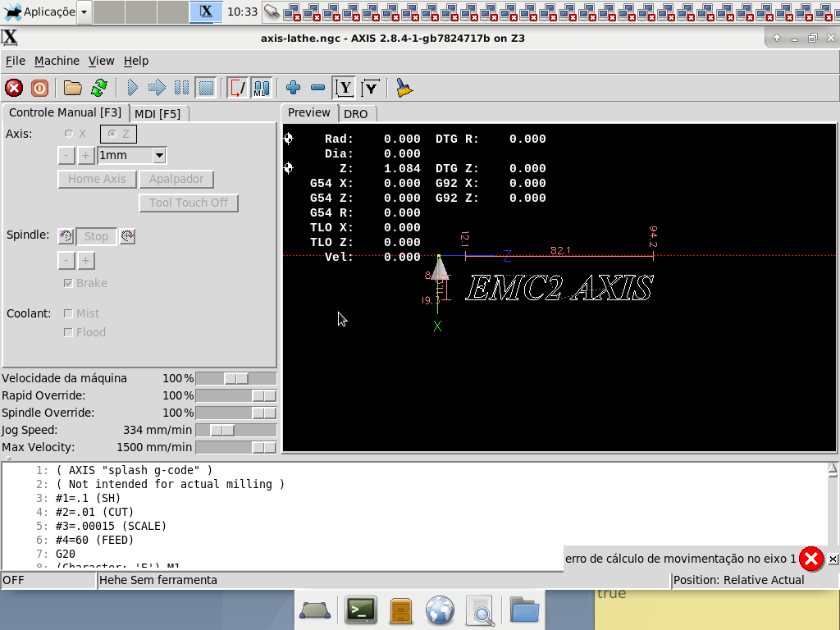The width and height of the screenshot is (840, 630).
Task: Click the Tool Touch Off button
Action: pos(189,203)
